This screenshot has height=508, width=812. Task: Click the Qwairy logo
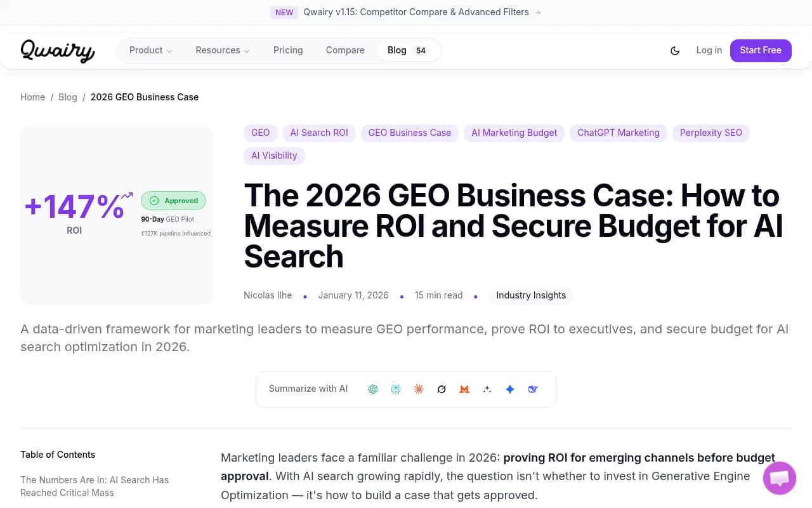(57, 50)
